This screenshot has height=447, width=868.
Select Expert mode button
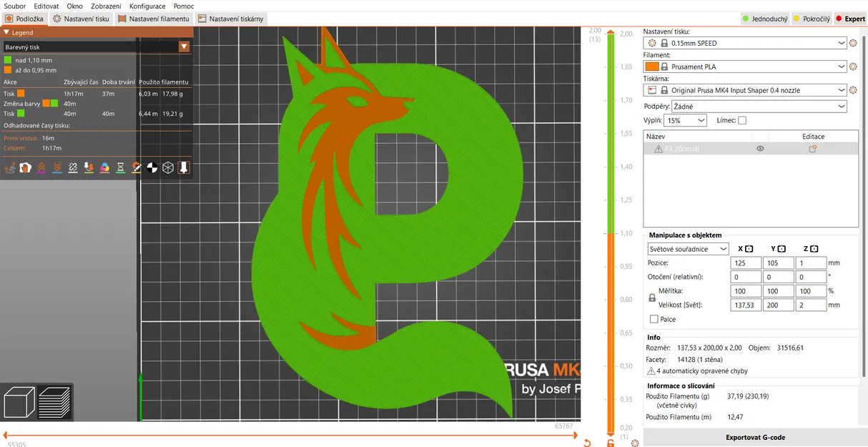pos(850,19)
